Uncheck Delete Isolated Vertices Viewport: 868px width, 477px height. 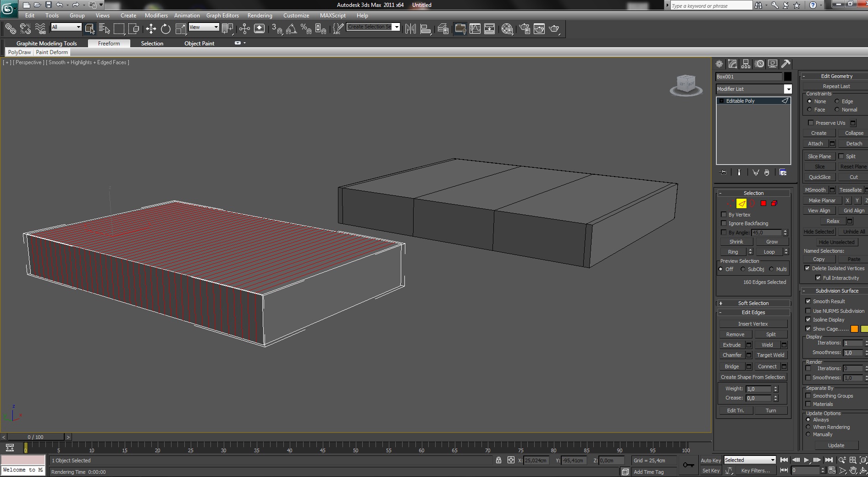(807, 268)
